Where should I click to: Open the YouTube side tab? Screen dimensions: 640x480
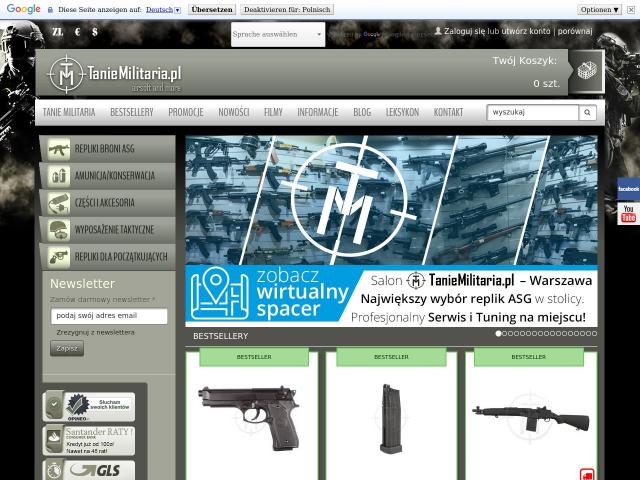[628, 213]
